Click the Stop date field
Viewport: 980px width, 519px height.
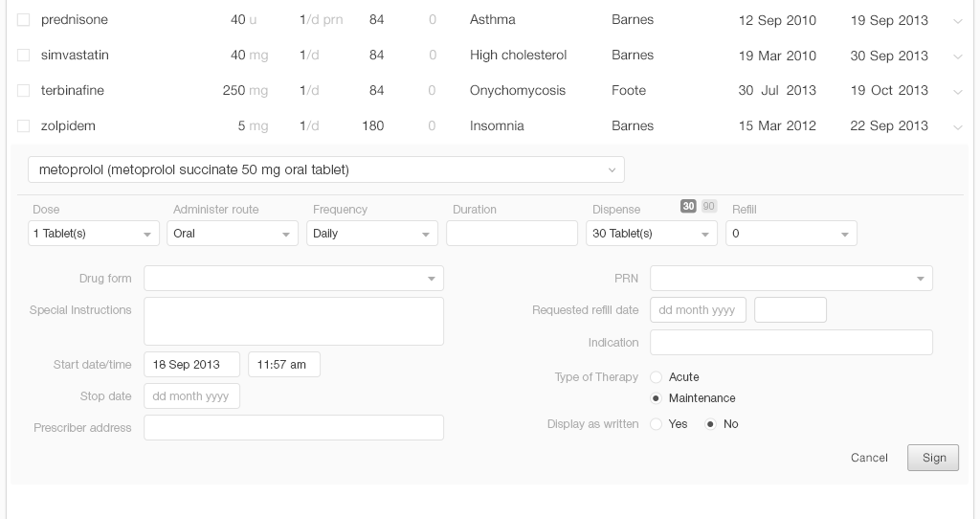click(191, 396)
